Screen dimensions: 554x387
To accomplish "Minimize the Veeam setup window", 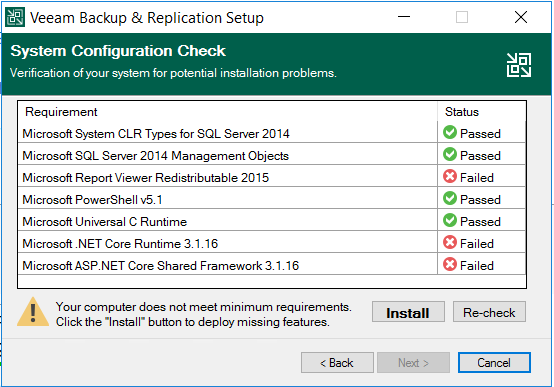I will point(404,17).
